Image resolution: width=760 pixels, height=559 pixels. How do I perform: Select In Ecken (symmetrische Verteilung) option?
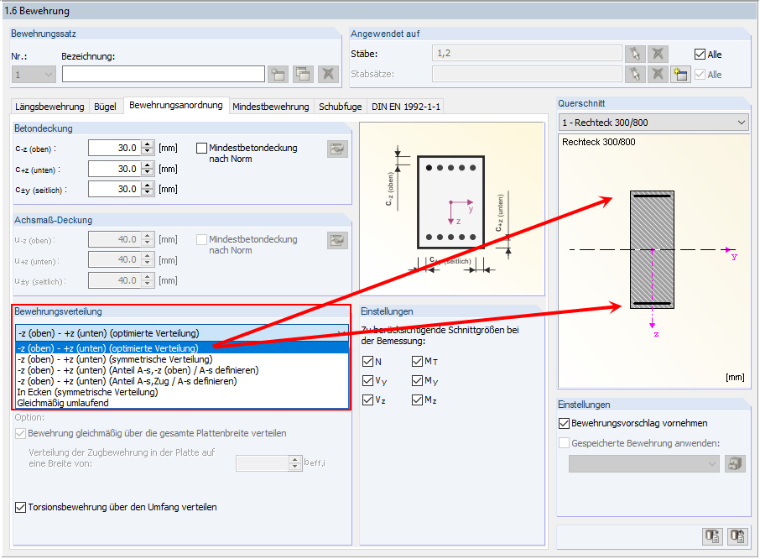[x=182, y=392]
